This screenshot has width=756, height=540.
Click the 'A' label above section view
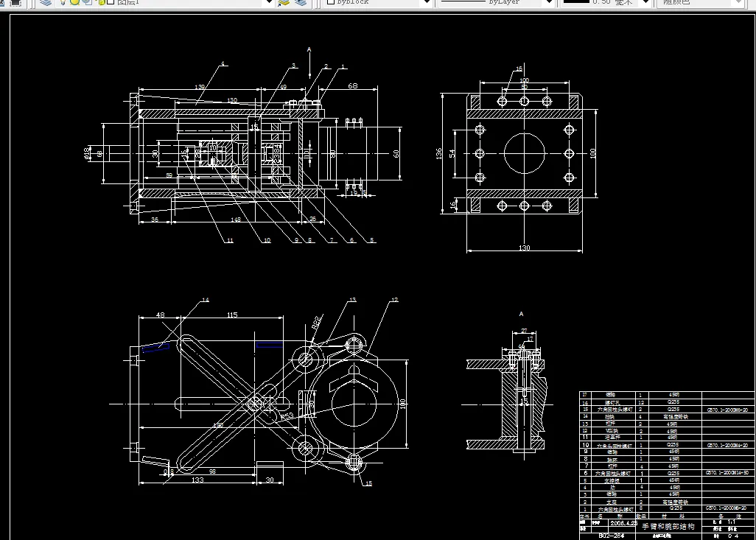pos(521,314)
